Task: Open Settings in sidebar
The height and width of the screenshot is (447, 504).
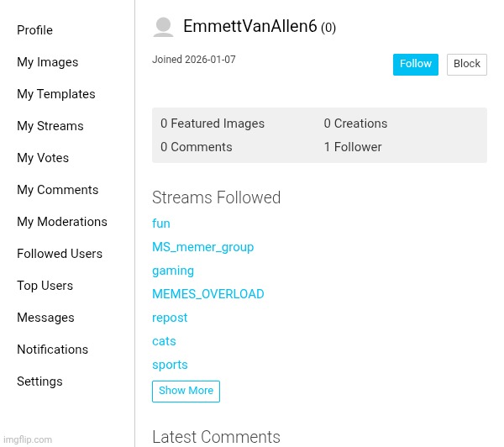Action: (x=39, y=381)
